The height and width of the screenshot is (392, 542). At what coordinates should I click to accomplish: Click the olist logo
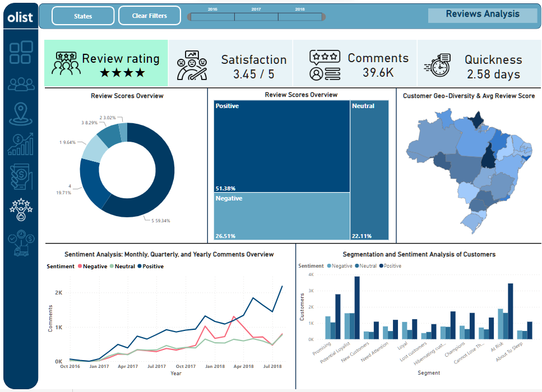20,17
